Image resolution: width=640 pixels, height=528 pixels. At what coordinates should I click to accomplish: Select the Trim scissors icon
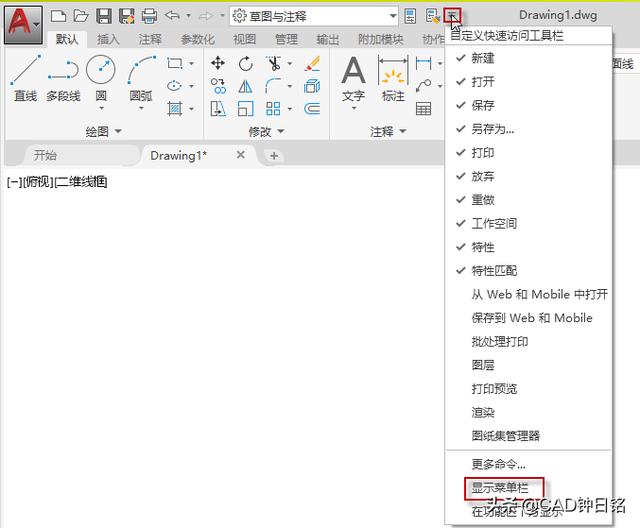point(273,63)
